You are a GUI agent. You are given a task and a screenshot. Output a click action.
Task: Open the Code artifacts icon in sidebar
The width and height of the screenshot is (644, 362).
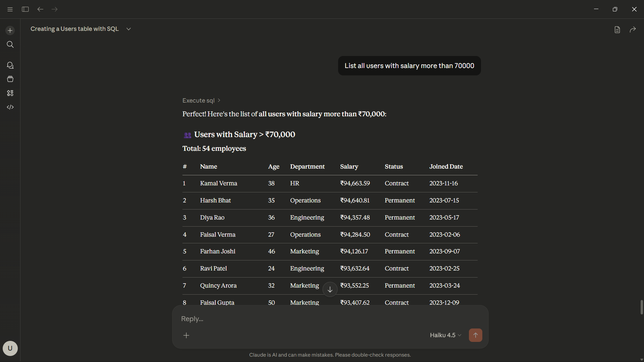[x=10, y=107]
